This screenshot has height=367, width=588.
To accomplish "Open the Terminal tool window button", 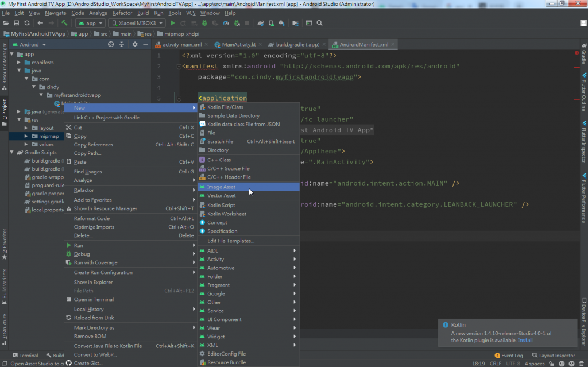I will (x=25, y=356).
